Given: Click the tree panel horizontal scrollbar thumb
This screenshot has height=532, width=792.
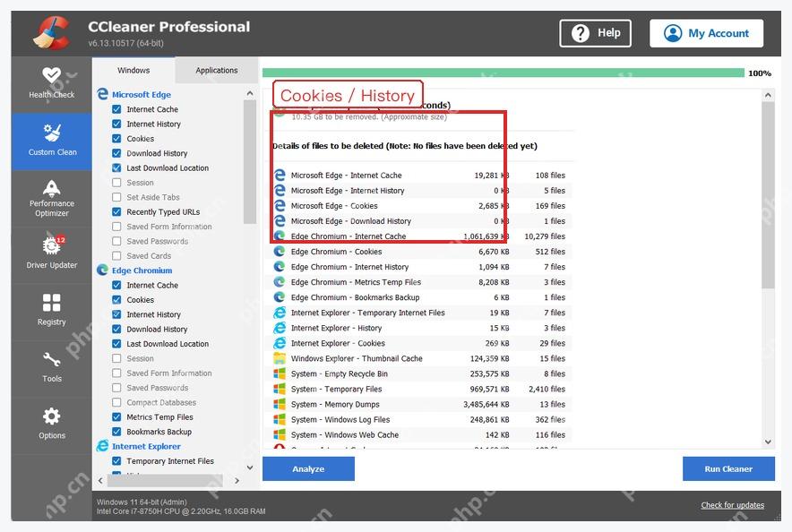Looking at the screenshot, I should coord(165,481).
